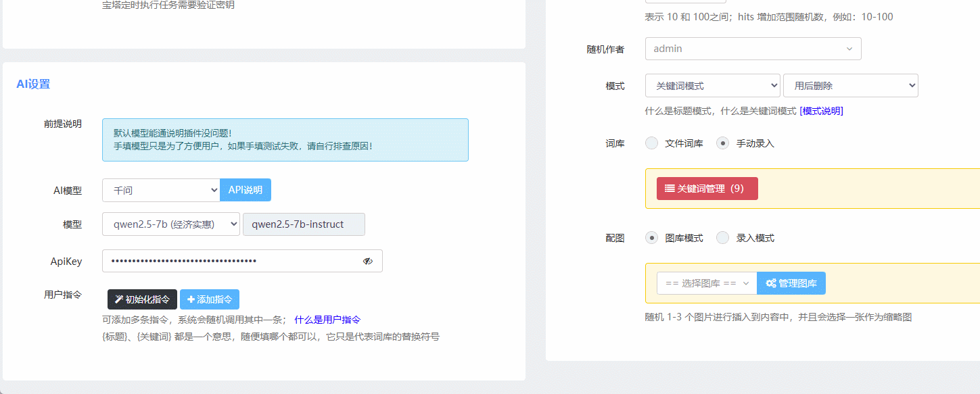Open the 模式说明 link
This screenshot has height=394, width=980.
tap(821, 111)
